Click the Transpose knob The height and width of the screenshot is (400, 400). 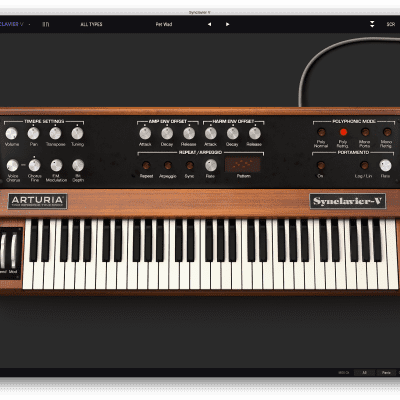[55, 133]
